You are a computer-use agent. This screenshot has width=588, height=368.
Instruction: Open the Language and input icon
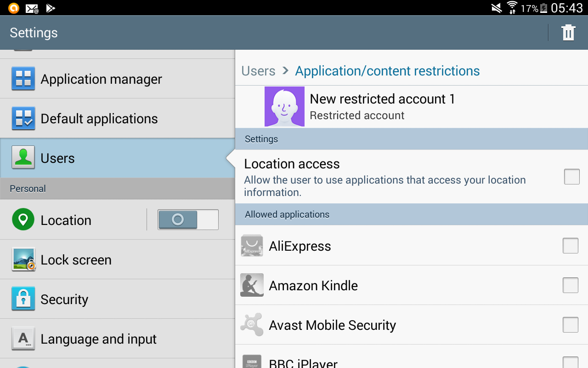[x=23, y=339]
